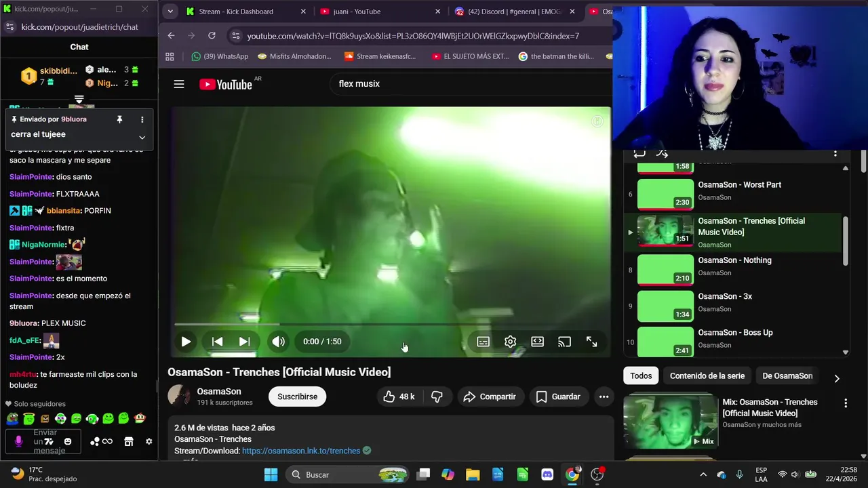868x488 pixels.
Task: Expand the chat leaderboard handle
Action: pyautogui.click(x=79, y=99)
